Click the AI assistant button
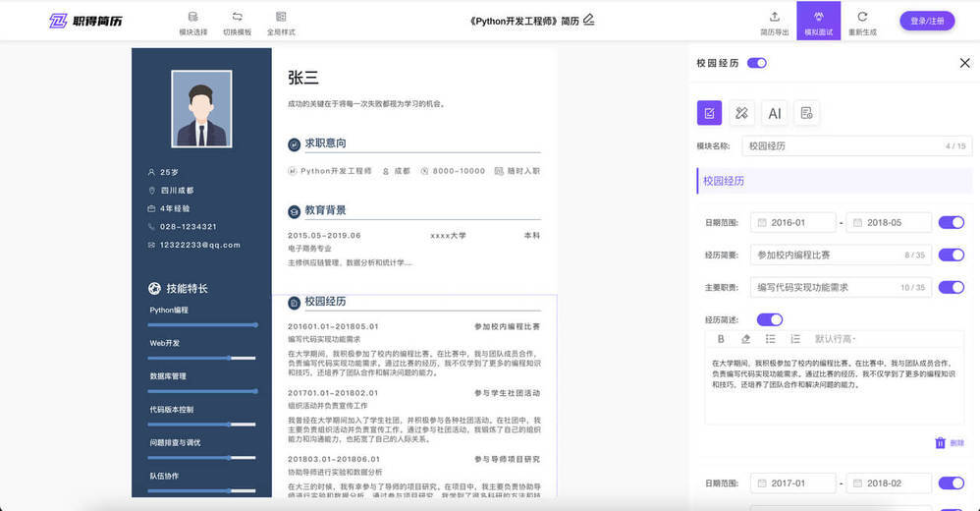Screen dimensions: 980x511 click(775, 113)
